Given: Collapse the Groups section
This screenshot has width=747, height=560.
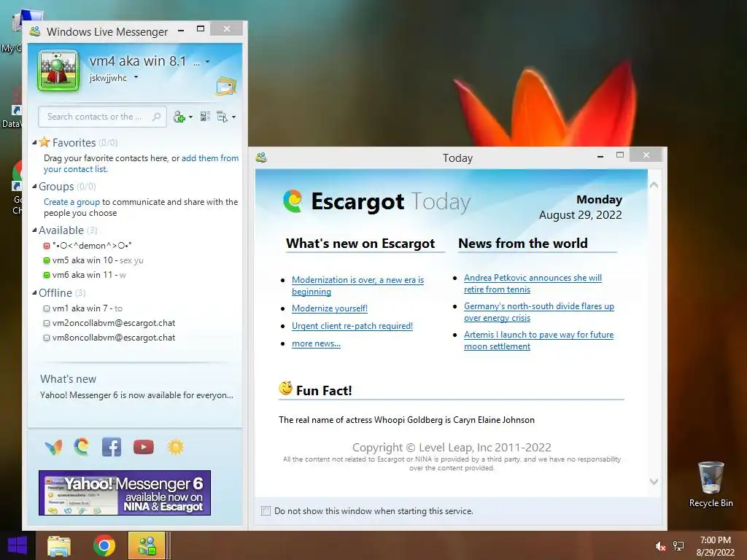Looking at the screenshot, I should 34,186.
